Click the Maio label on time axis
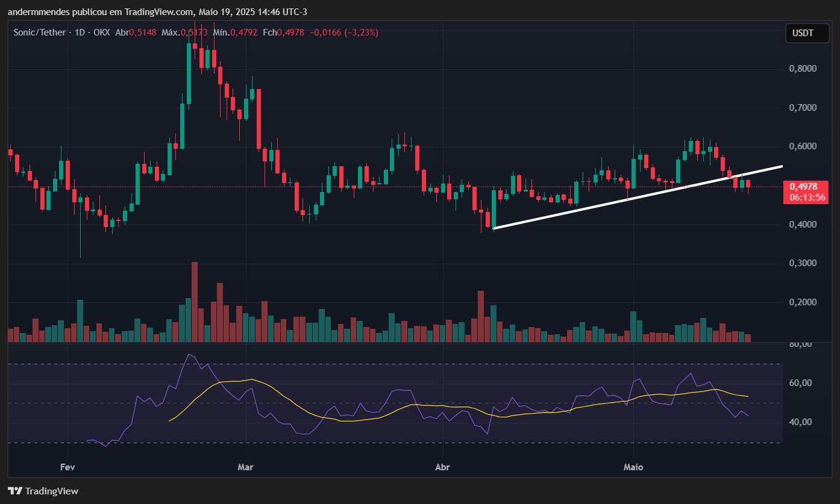Screen dimensions: 840x504 click(x=634, y=467)
